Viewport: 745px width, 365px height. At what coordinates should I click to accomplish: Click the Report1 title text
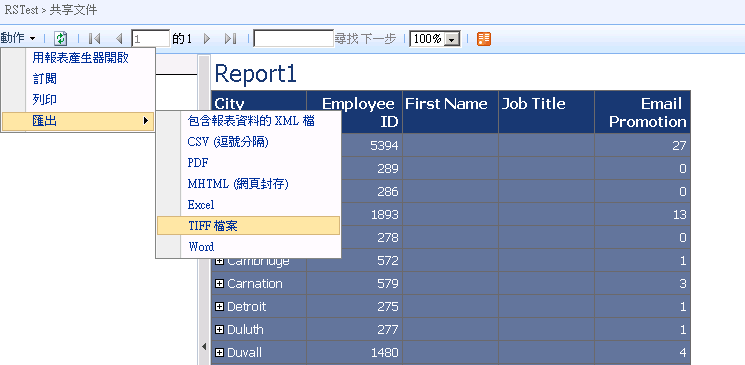click(256, 74)
